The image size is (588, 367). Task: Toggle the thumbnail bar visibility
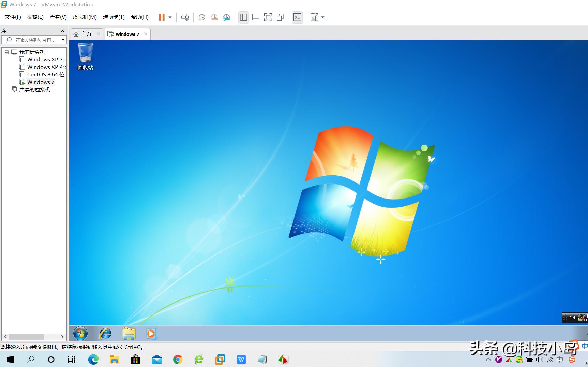point(256,17)
